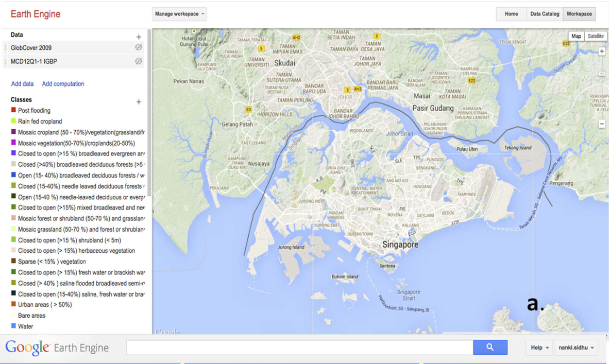Click the E22 highway shield near Pasir Gudang
Screen dimensions: 610x364
tap(472, 81)
